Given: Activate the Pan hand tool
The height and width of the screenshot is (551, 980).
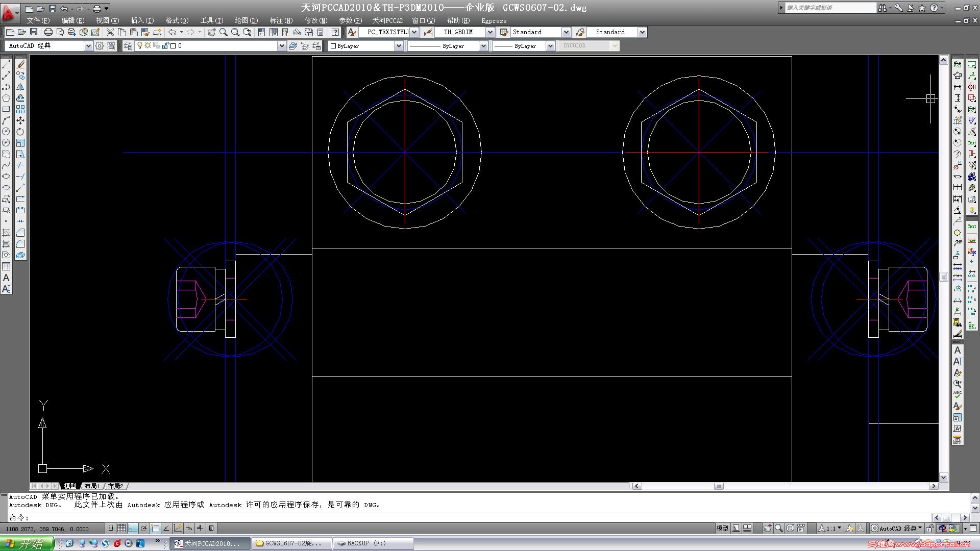Looking at the screenshot, I should tap(211, 32).
